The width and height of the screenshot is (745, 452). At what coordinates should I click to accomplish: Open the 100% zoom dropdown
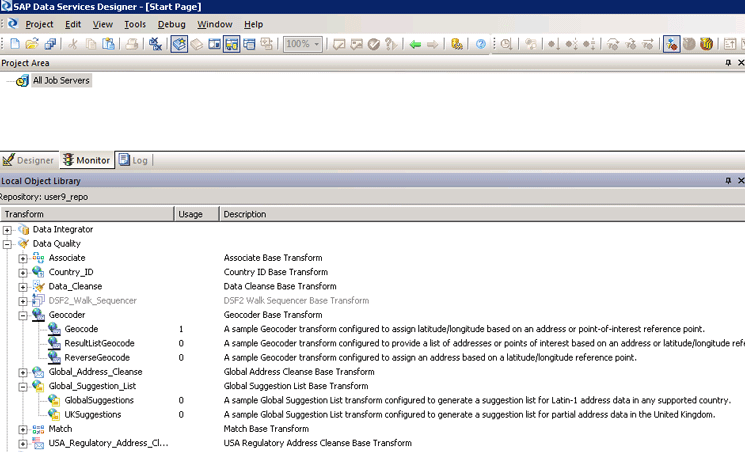pyautogui.click(x=317, y=44)
